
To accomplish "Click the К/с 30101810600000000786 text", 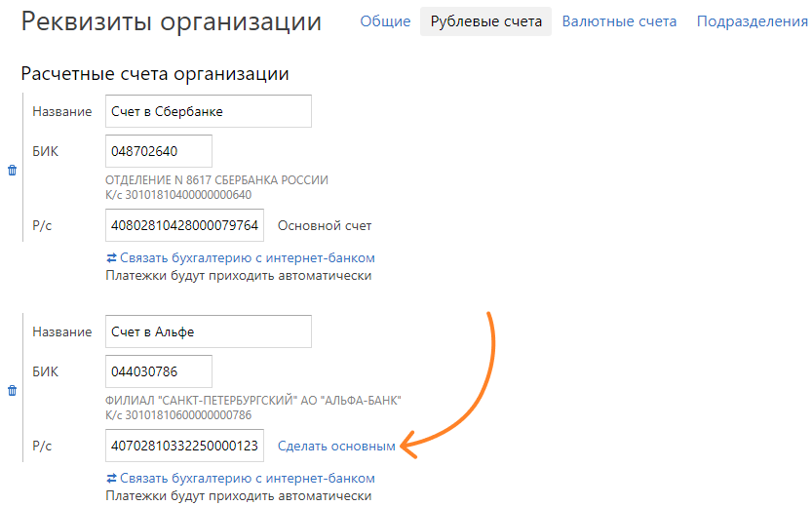I will [x=178, y=415].
